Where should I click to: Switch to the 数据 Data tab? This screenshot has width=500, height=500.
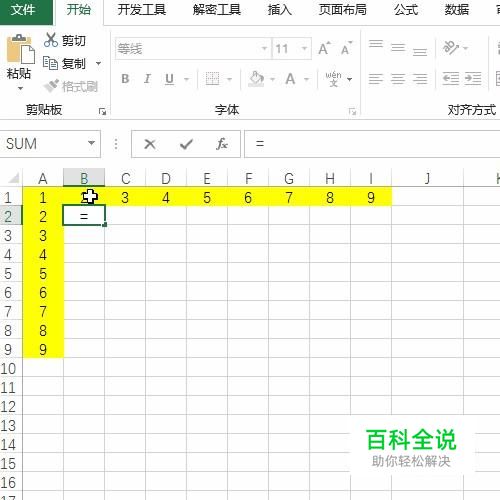(456, 10)
